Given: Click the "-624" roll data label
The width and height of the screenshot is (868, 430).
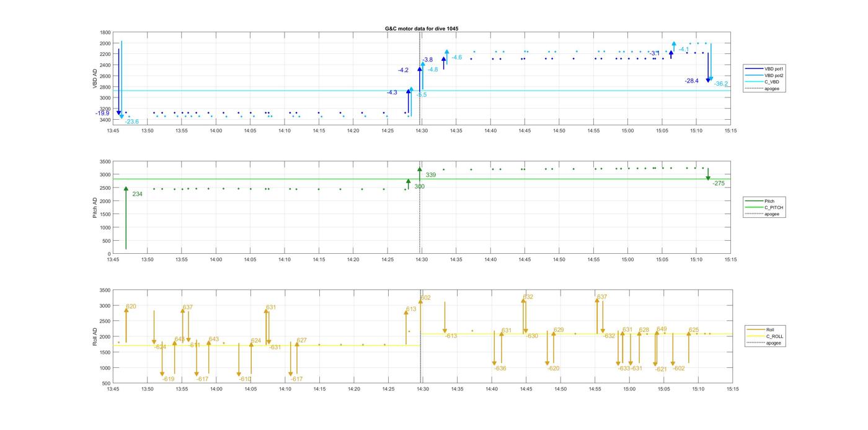Looking at the screenshot, I should coord(160,347).
